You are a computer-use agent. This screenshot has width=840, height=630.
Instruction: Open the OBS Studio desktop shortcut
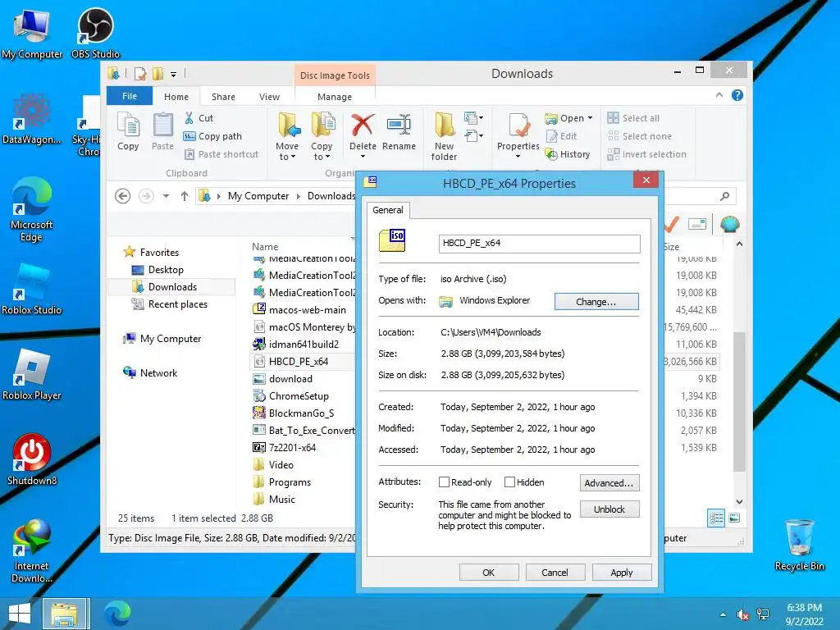[95, 33]
